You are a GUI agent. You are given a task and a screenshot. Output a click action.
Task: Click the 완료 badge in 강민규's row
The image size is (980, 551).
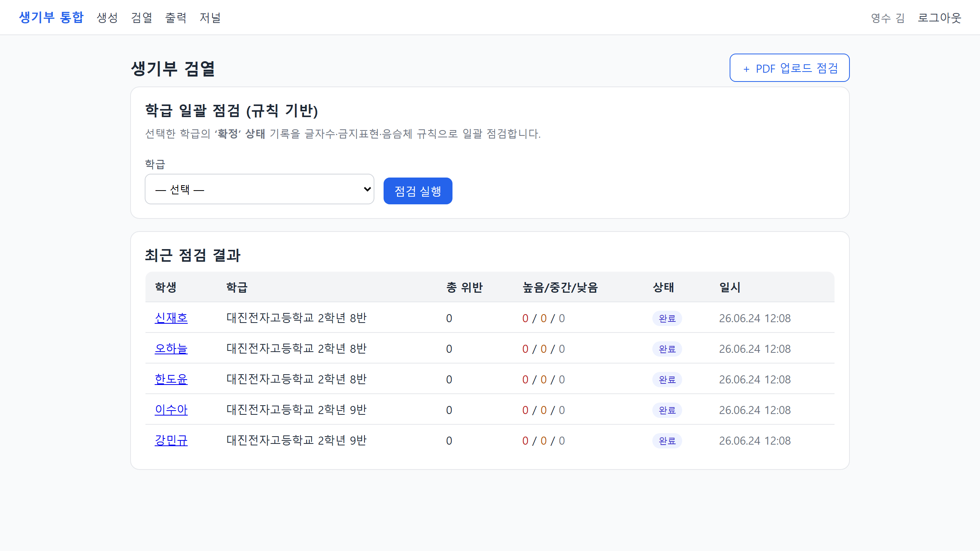667,441
